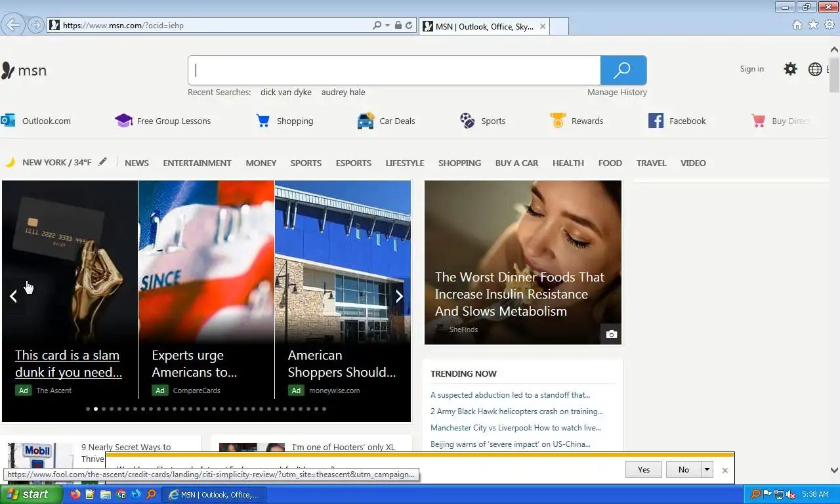
Task: Click the browser Back arrow button
Action: 12,25
